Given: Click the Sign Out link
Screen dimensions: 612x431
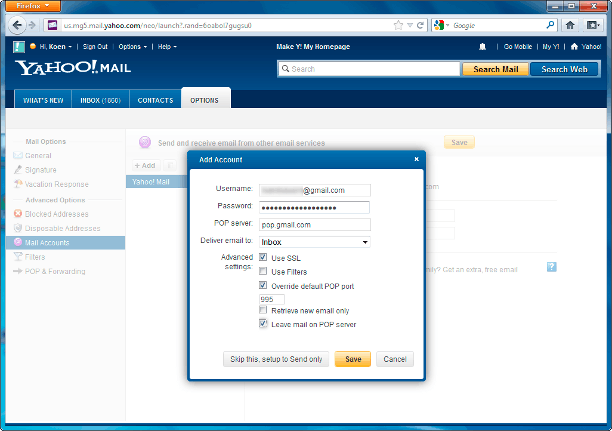Looking at the screenshot, I should [95, 47].
